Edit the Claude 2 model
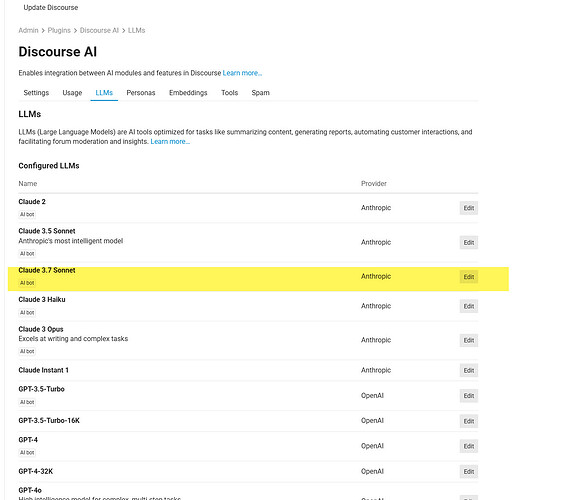The height and width of the screenshot is (500, 578). [x=469, y=208]
